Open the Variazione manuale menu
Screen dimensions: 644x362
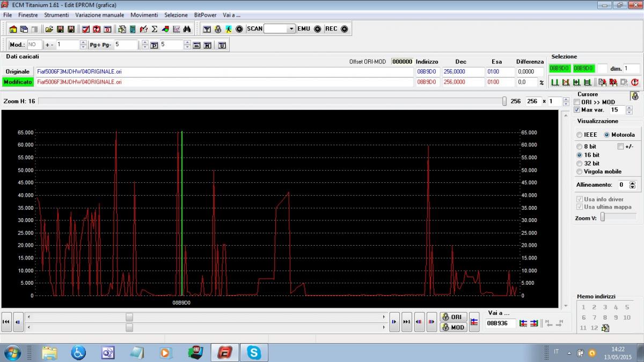[100, 15]
